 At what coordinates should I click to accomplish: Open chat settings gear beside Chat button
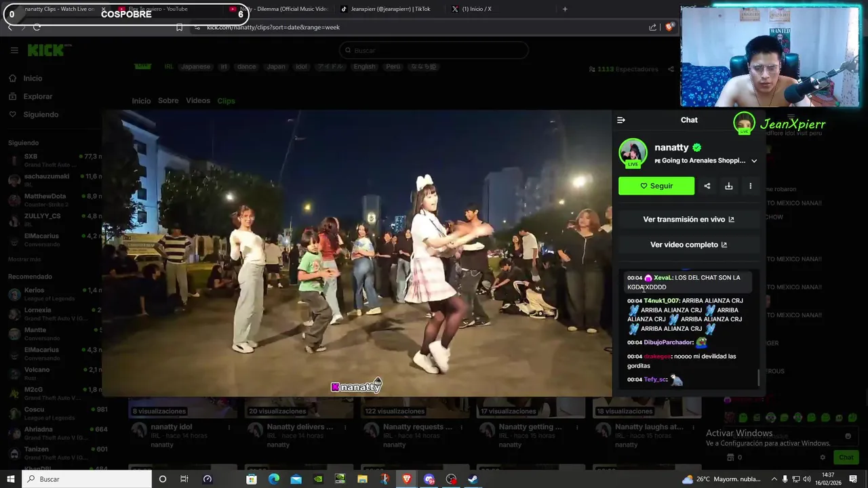click(823, 457)
